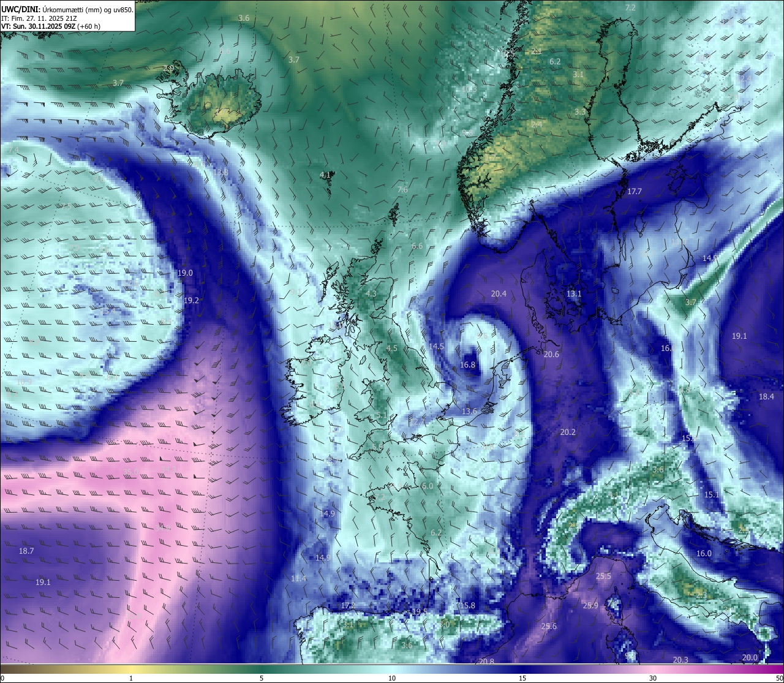Click the 20.2 value on the map
Viewport: 784px width, 683px height.
pyautogui.click(x=568, y=432)
